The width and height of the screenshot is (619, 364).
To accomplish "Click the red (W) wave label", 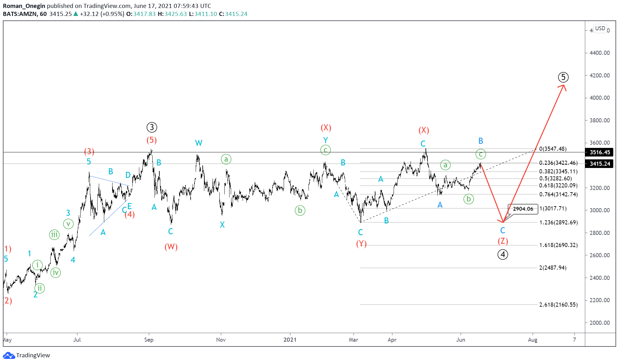I will (171, 247).
